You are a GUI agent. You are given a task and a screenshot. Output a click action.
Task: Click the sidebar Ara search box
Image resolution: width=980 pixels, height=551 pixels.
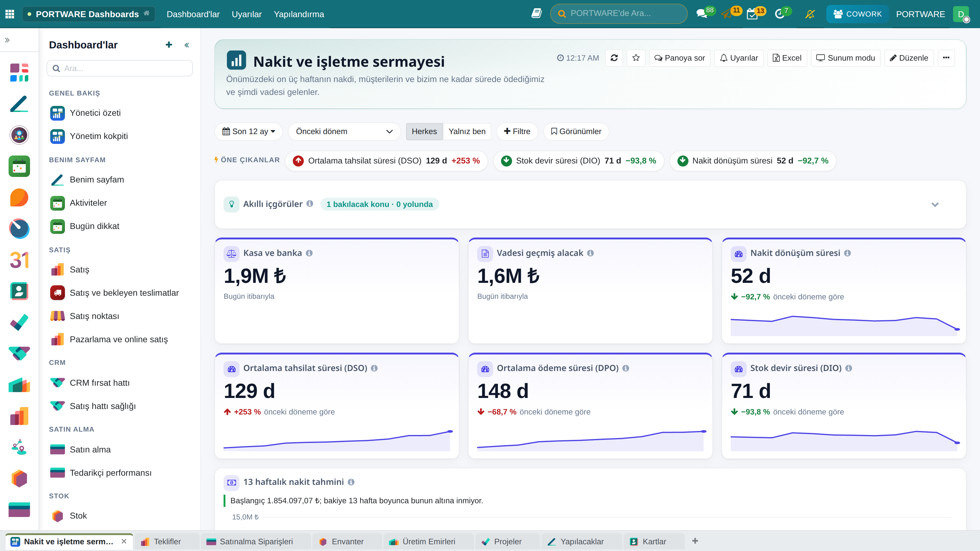(119, 68)
